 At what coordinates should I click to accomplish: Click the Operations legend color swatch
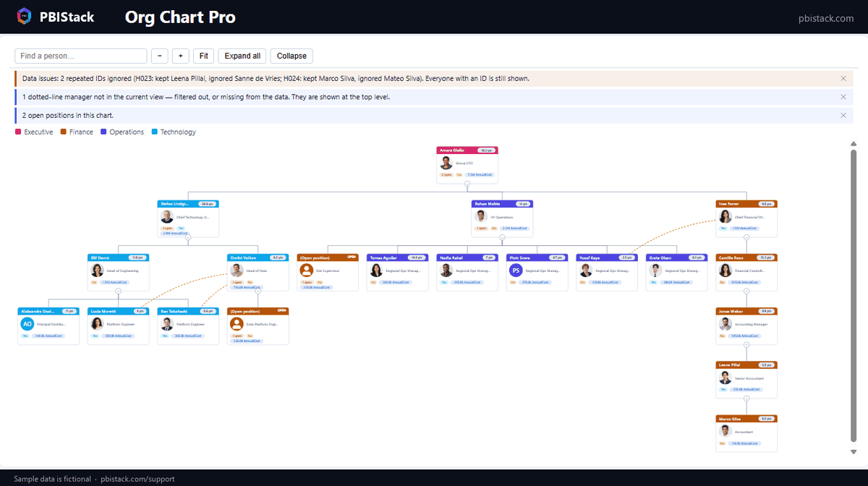[x=103, y=132]
